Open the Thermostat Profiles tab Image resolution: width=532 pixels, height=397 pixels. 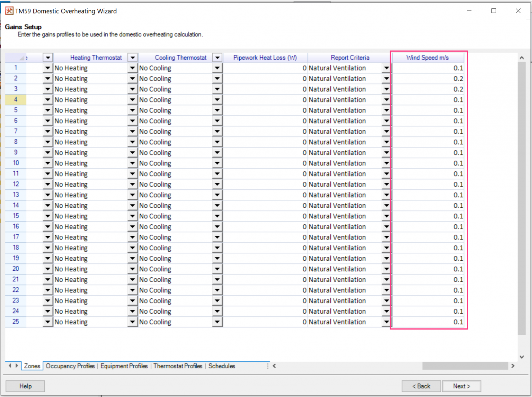point(178,366)
